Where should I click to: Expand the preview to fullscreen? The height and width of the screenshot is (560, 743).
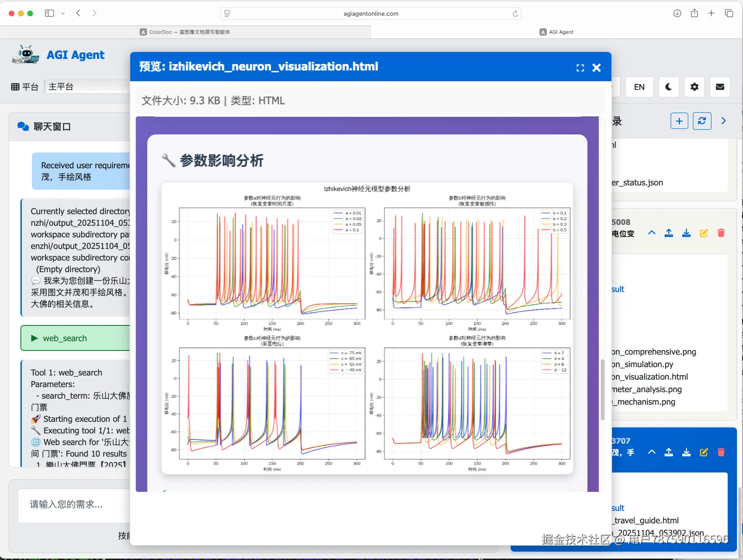click(x=580, y=68)
